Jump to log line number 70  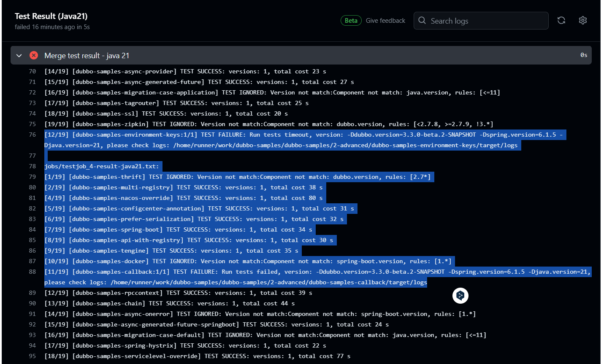(32, 71)
